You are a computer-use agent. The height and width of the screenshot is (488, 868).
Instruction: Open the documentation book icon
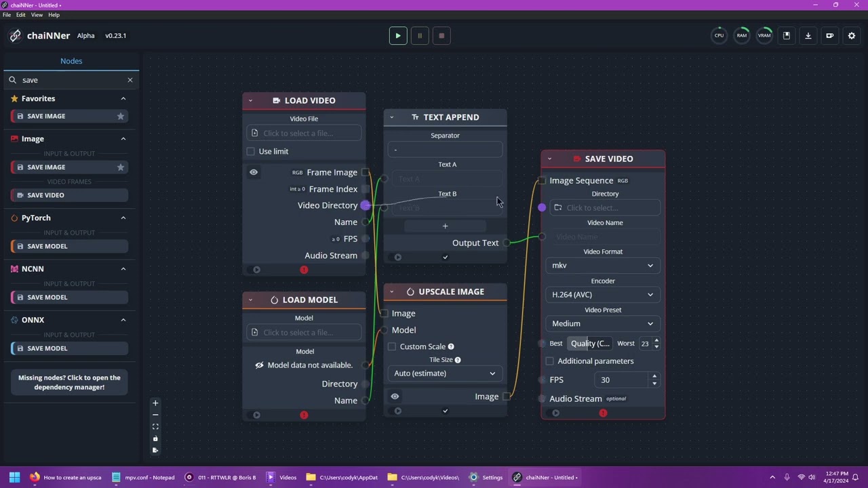tap(787, 35)
